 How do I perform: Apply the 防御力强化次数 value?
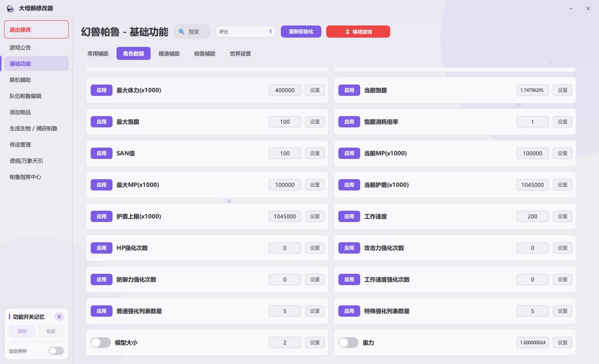click(102, 279)
